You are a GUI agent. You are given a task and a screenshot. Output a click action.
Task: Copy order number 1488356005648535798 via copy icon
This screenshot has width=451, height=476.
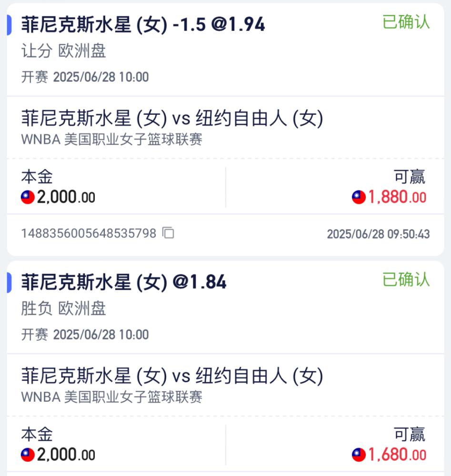tap(168, 233)
